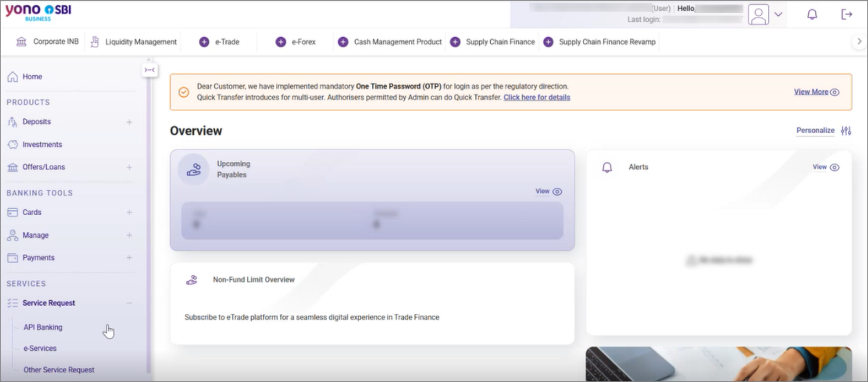
Task: Open the user profile avatar icon
Action: click(758, 14)
